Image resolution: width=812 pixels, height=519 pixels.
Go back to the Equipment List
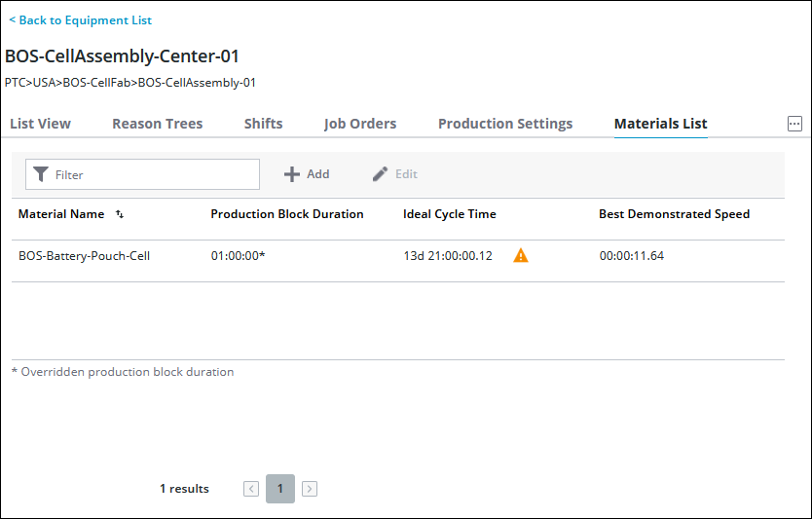pyautogui.click(x=80, y=20)
